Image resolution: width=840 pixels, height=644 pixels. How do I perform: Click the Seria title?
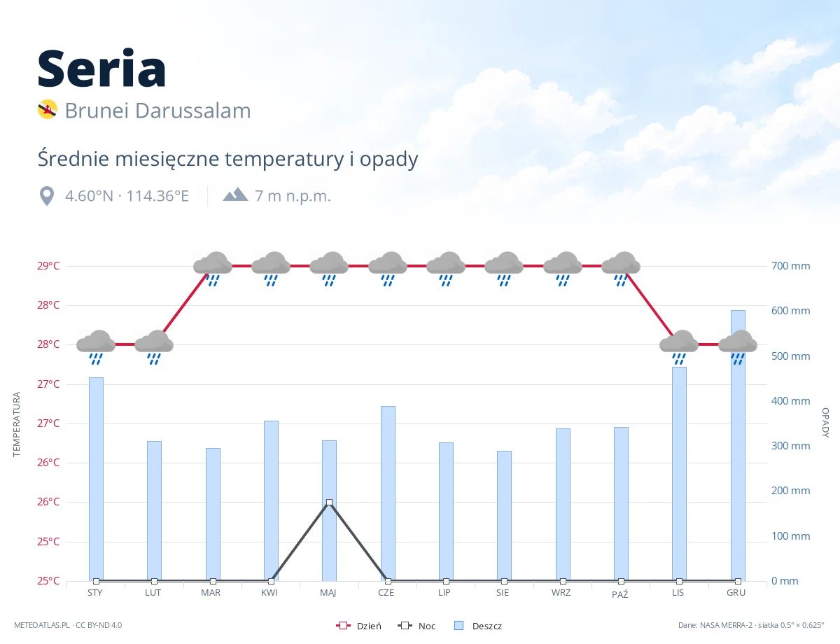click(x=101, y=68)
